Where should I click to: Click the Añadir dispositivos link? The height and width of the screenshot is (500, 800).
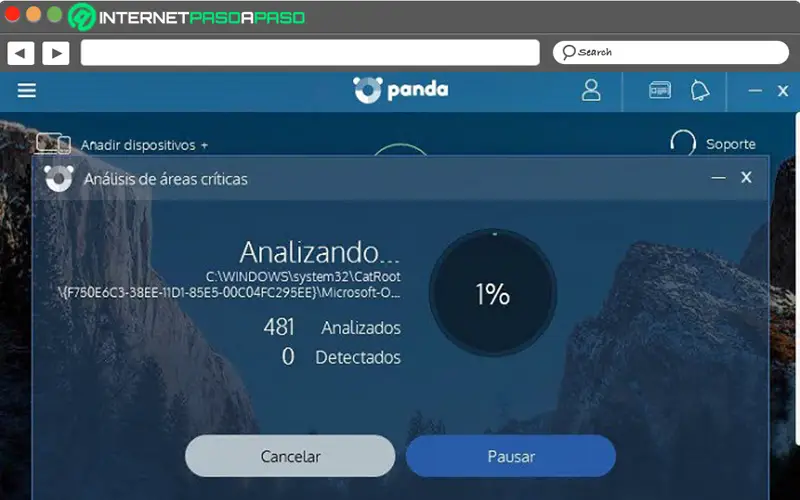pos(144,145)
